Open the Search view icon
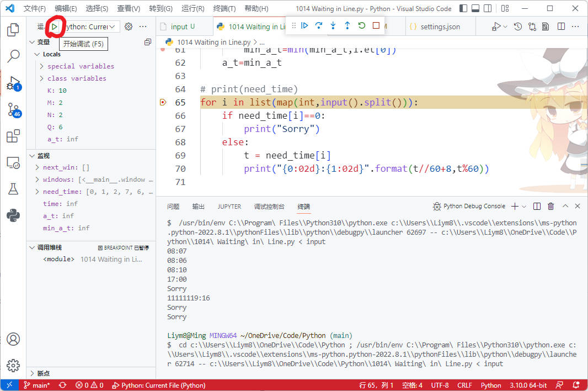Viewport: 588px width, 391px height. click(13, 56)
